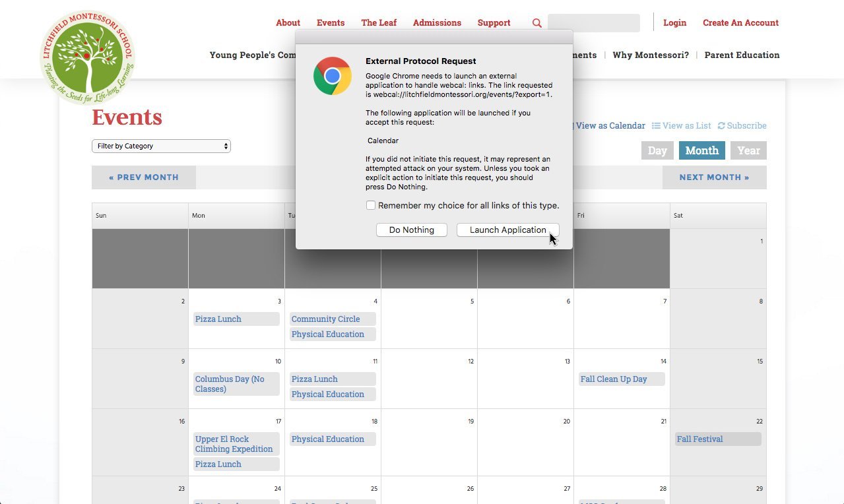Image resolution: width=844 pixels, height=504 pixels.
Task: Click the Do Nothing button
Action: pos(412,230)
